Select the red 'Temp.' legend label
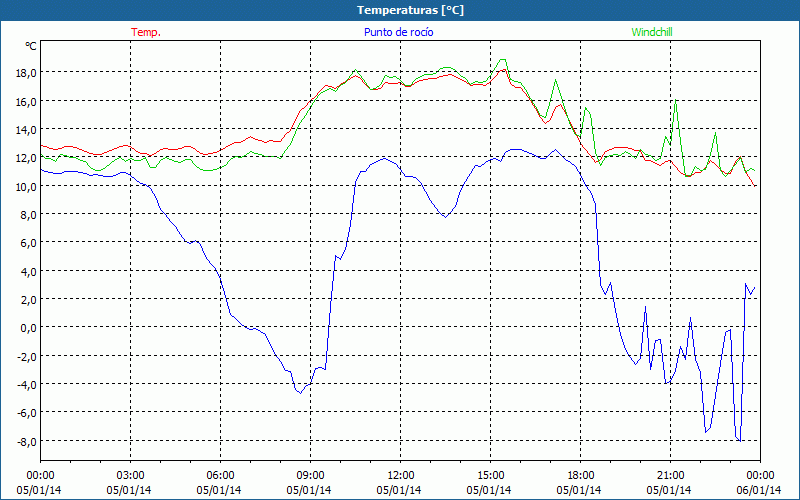 tap(146, 32)
